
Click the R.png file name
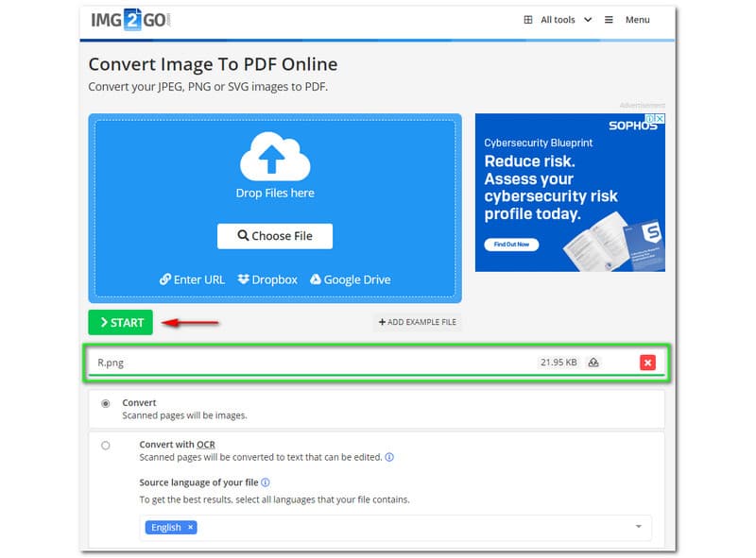111,363
